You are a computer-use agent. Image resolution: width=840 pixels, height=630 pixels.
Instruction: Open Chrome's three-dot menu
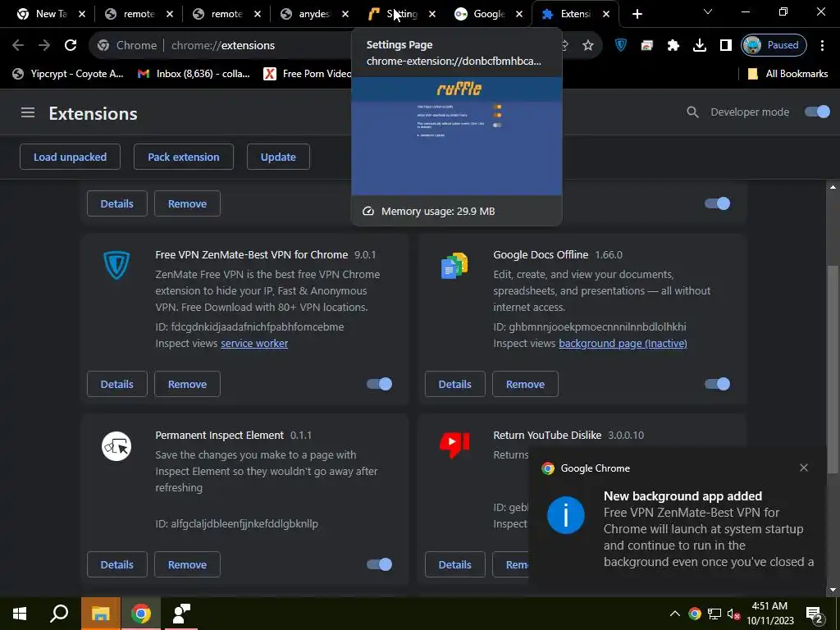[x=822, y=45]
